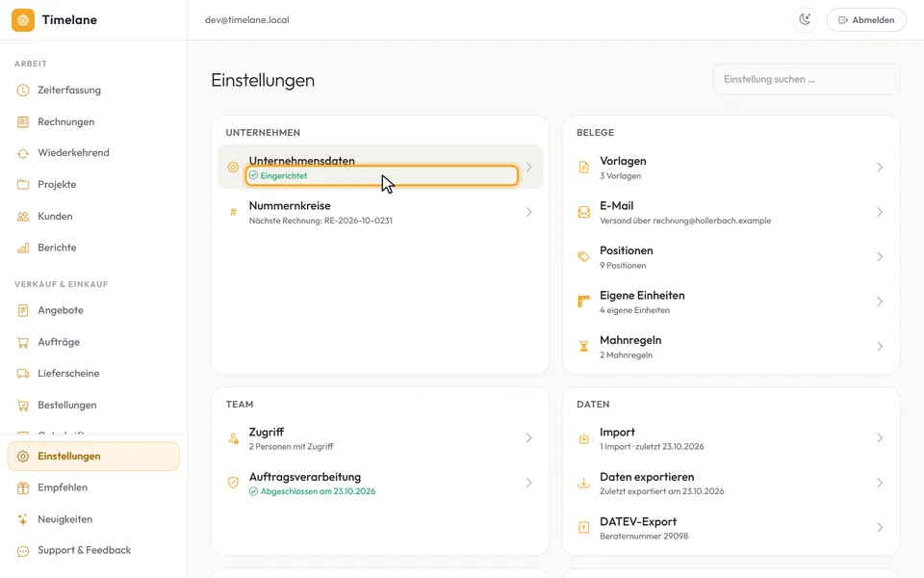
Task: Click the Kunden people icon
Action: coord(23,217)
